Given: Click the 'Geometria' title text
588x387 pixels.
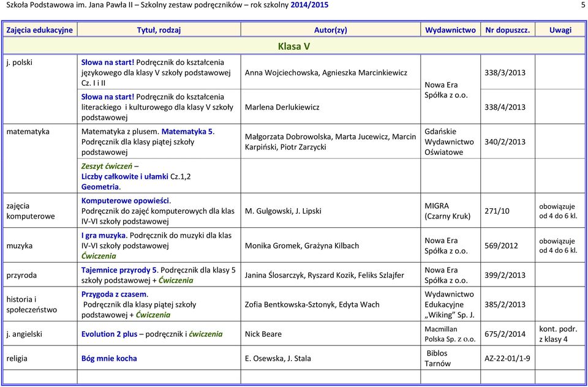Looking at the screenshot, I should click(x=100, y=187).
